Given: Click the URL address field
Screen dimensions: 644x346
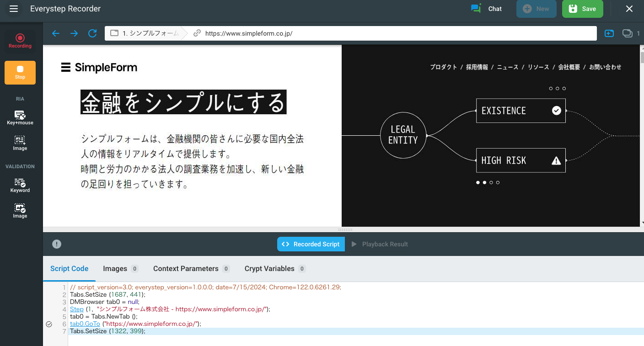Looking at the screenshot, I should tap(393, 33).
